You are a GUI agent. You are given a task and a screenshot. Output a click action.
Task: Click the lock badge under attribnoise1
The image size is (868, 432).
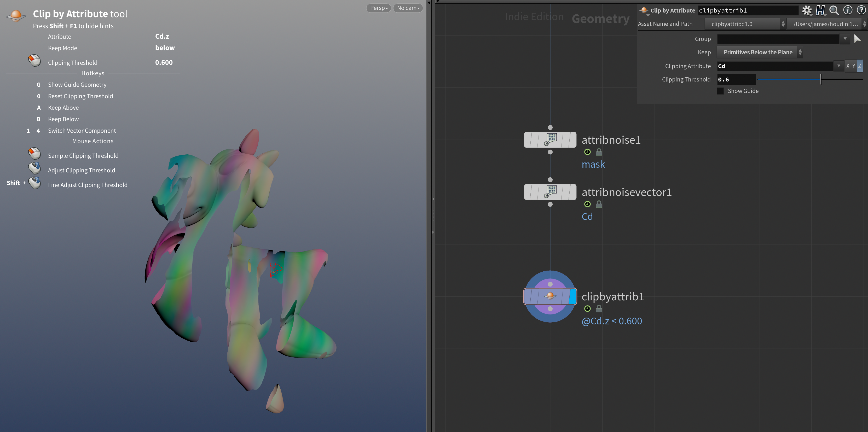[x=599, y=152]
